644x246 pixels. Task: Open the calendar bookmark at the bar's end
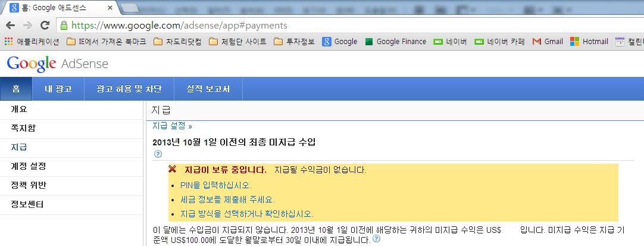pyautogui.click(x=629, y=42)
